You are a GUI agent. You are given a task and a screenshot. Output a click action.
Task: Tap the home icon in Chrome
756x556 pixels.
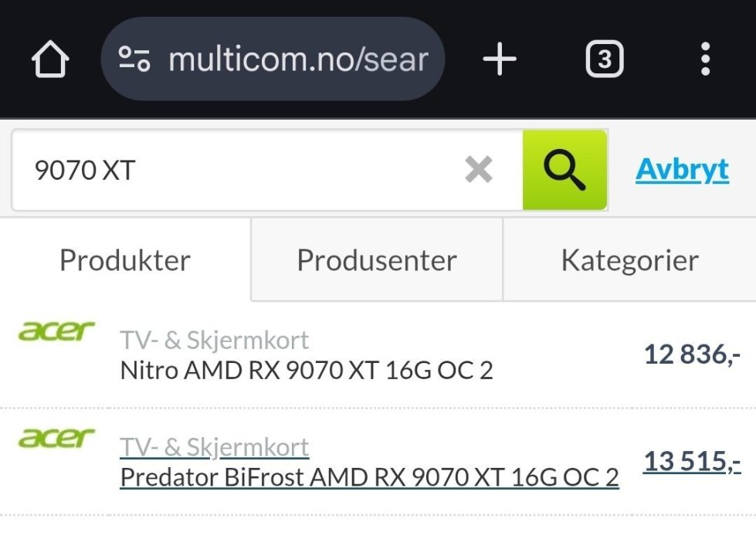click(x=49, y=58)
